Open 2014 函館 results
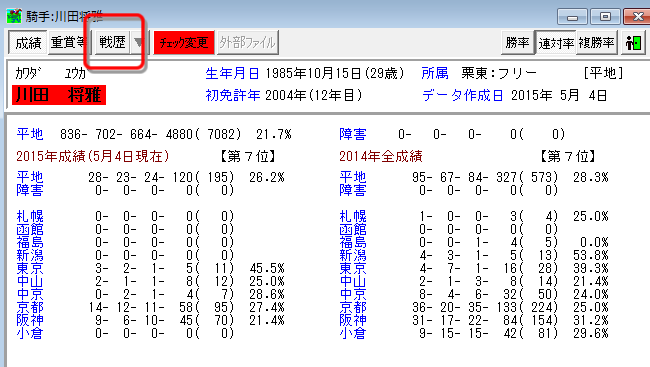This screenshot has height=367, width=650. coord(353,229)
